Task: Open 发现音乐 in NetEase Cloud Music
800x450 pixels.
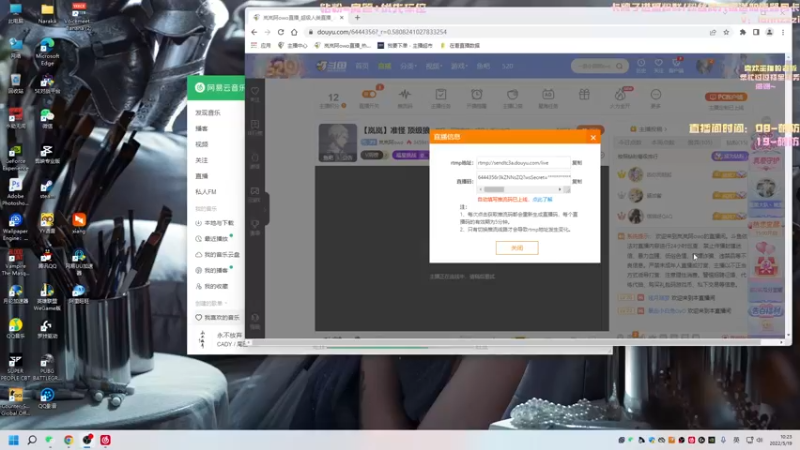Action: click(x=208, y=113)
